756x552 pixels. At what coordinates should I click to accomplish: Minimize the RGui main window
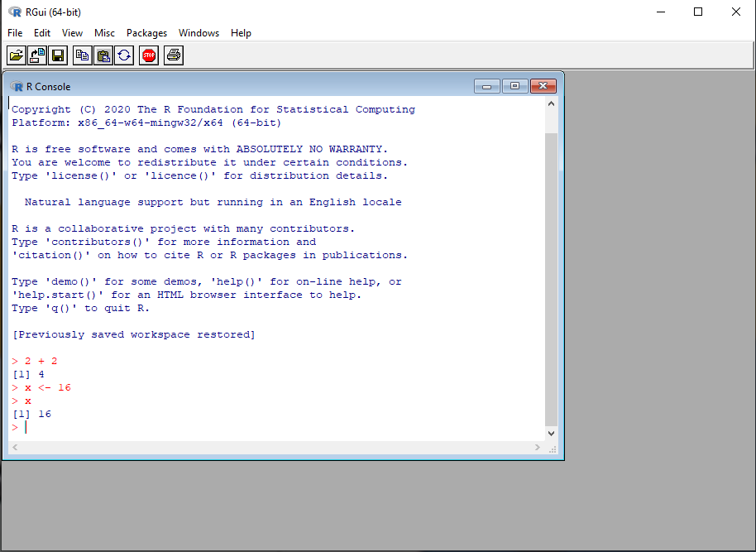(661, 12)
